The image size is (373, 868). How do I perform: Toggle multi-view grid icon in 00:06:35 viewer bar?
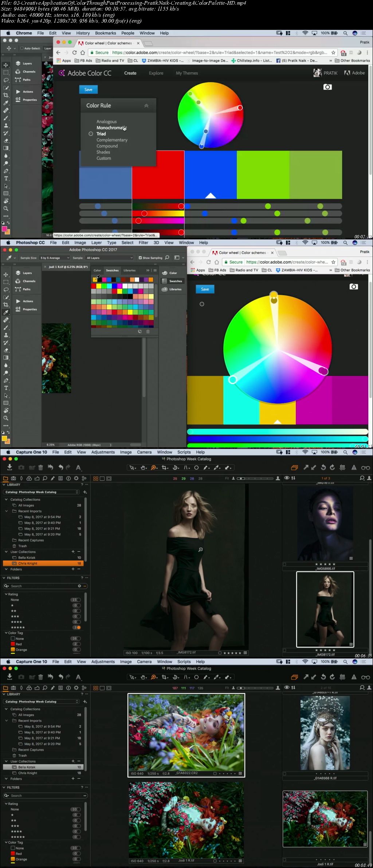tap(96, 478)
